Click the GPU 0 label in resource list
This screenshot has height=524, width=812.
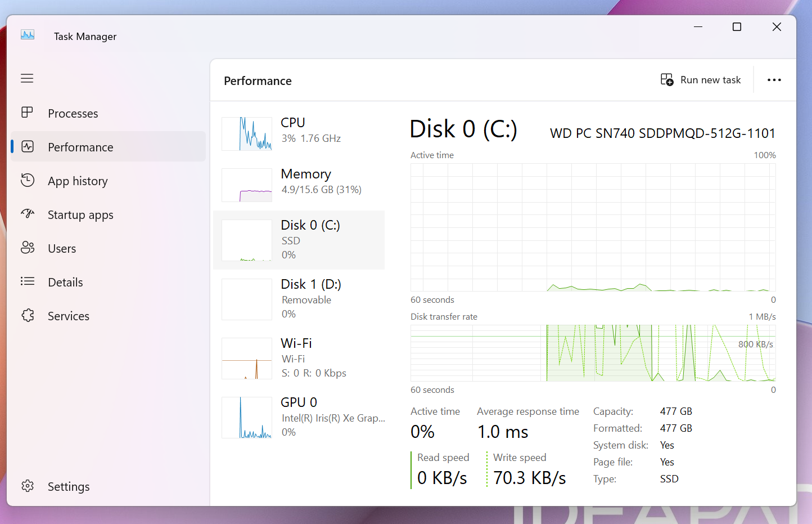point(299,402)
